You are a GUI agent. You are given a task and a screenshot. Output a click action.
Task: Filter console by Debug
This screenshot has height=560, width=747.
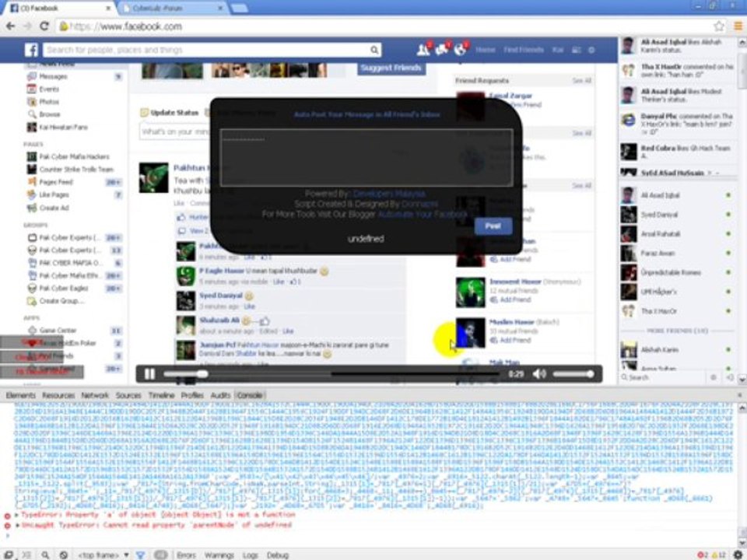tap(278, 555)
